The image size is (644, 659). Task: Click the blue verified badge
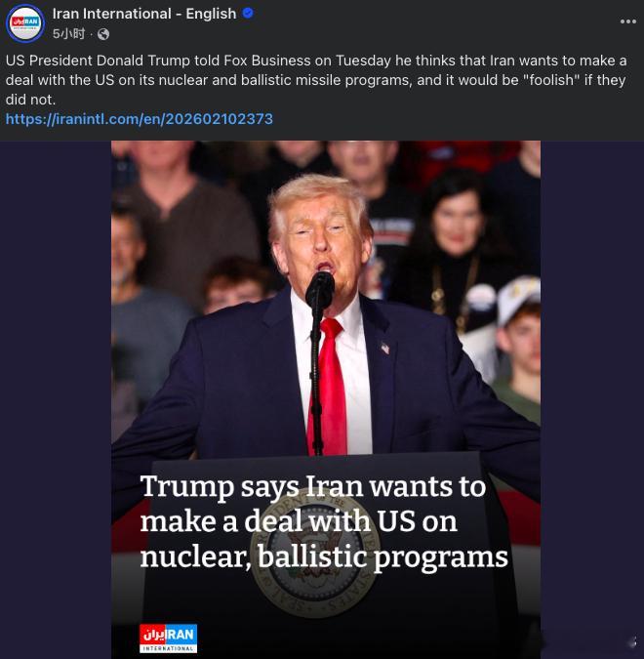point(248,14)
